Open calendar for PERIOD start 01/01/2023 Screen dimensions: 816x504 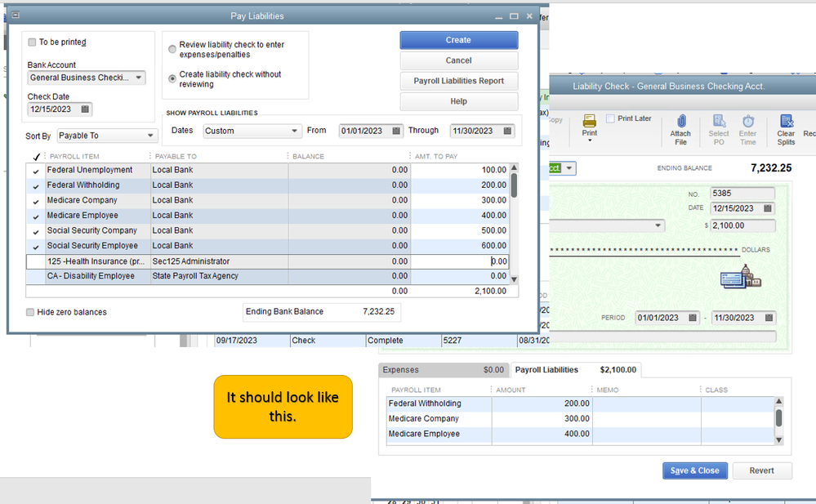(692, 318)
